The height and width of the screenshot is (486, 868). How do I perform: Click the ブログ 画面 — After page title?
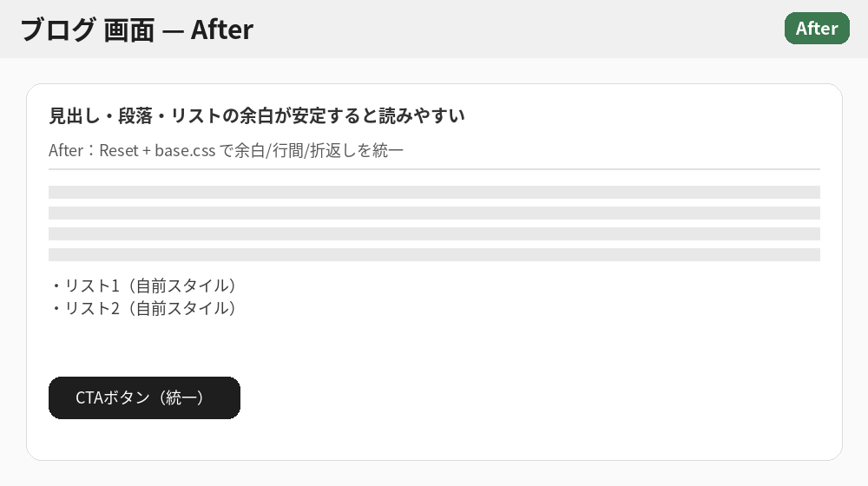(x=136, y=30)
